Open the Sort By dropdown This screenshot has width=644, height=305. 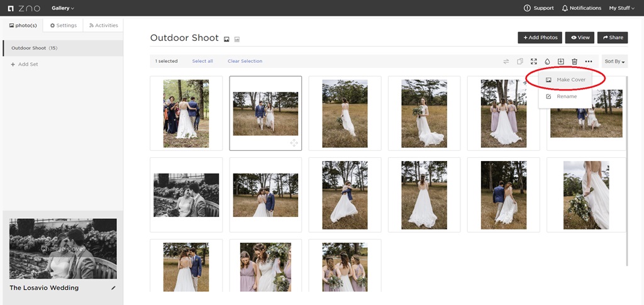[614, 62]
